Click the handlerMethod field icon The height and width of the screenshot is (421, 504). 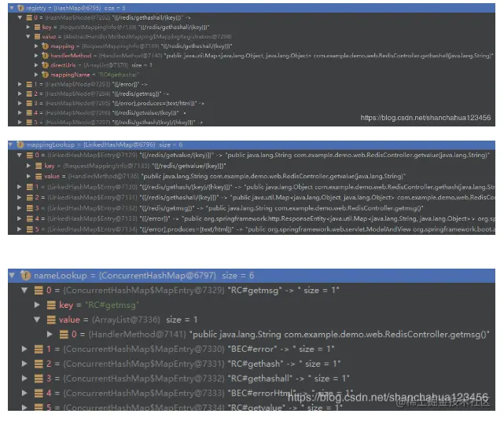pos(45,56)
